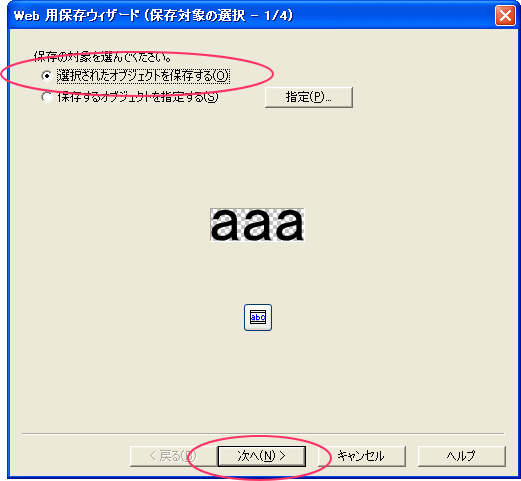Close the Web 用保存ウィザード dialog

click(505, 15)
